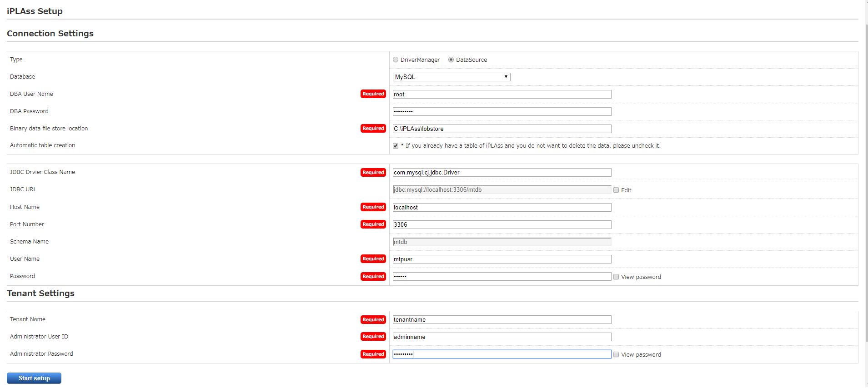Check View password for connection password
This screenshot has width=868, height=388.
(x=616, y=277)
